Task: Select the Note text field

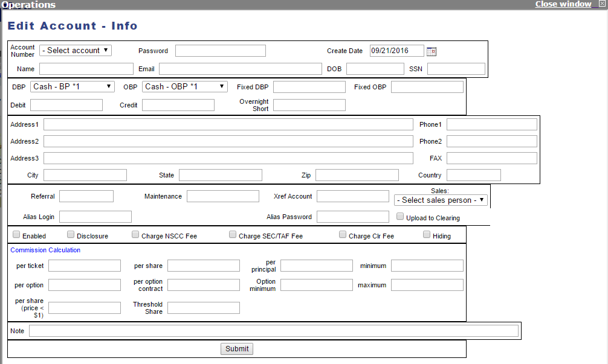Action: pos(274,331)
